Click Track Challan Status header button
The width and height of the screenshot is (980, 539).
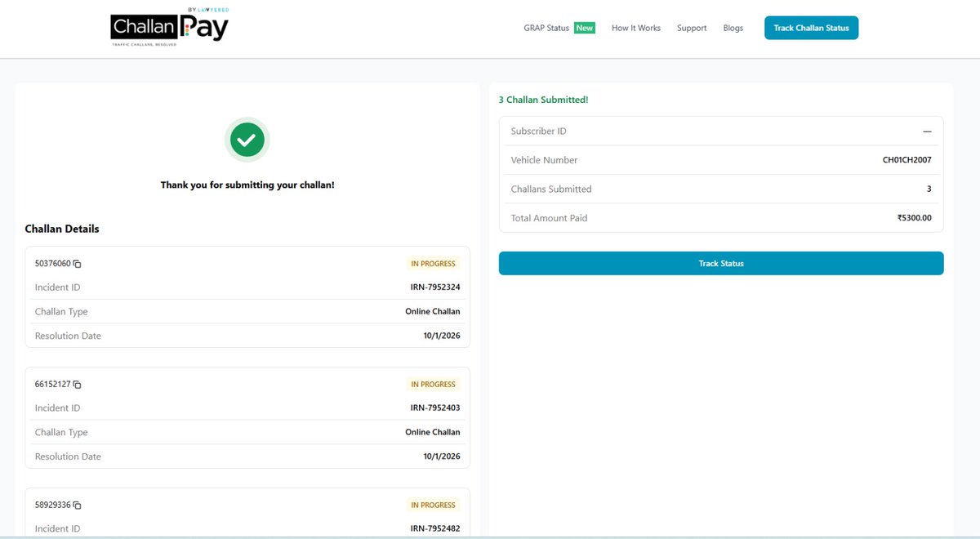click(811, 28)
